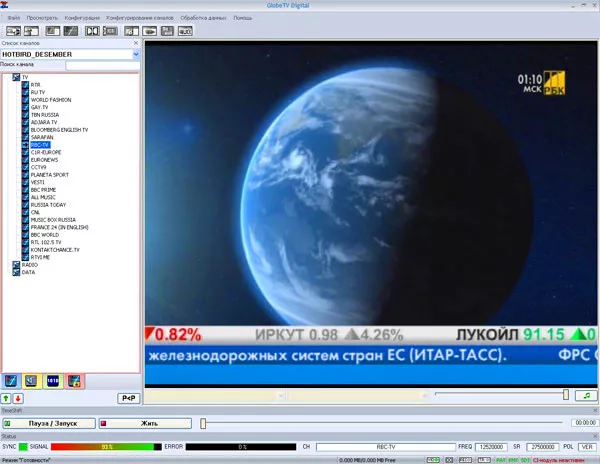Click the TimeShift position slider handle
The image size is (600, 464).
(x=203, y=423)
